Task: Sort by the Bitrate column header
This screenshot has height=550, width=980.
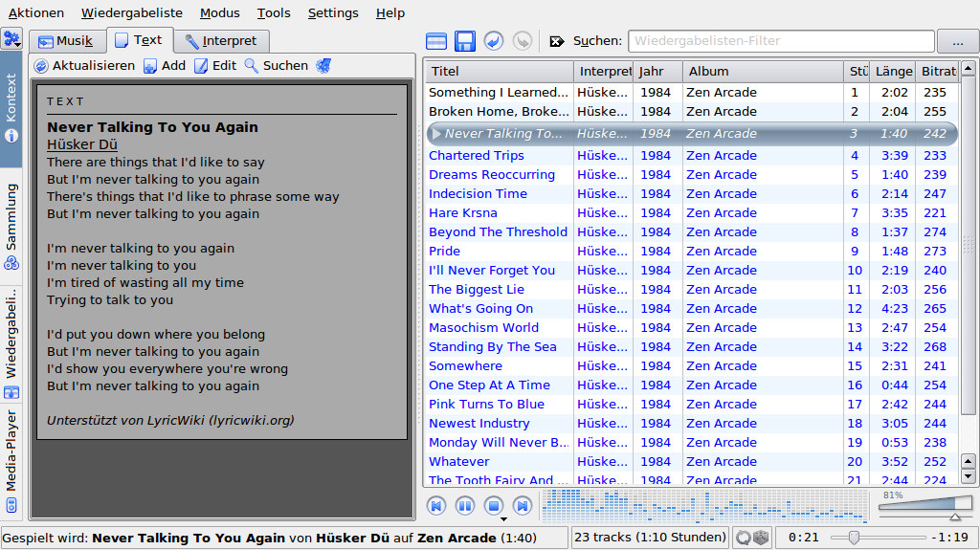Action: click(938, 71)
